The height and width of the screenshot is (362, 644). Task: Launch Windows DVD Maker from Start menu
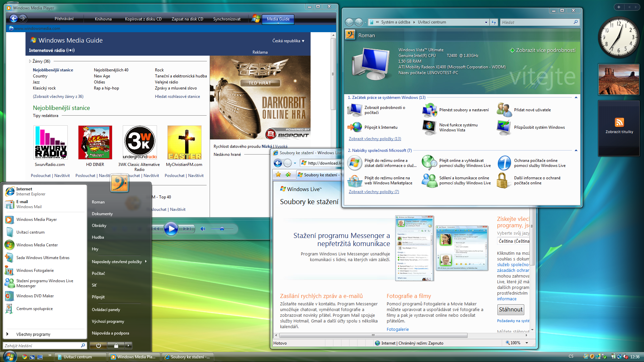tap(45, 296)
